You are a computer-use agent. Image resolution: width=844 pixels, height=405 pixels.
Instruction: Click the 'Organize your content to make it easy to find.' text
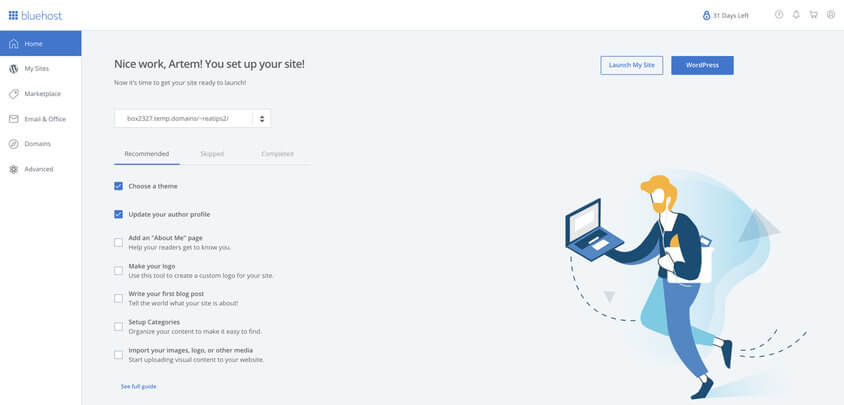click(x=195, y=332)
